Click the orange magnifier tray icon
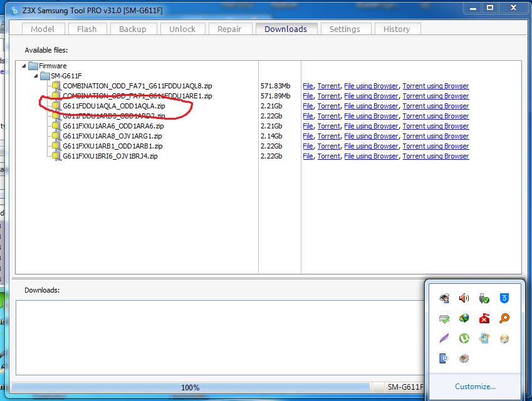The image size is (532, 401). click(x=504, y=318)
